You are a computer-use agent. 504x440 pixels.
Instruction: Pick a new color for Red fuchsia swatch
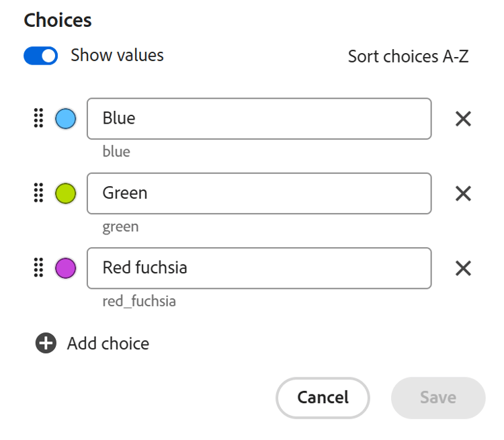pyautogui.click(x=66, y=268)
